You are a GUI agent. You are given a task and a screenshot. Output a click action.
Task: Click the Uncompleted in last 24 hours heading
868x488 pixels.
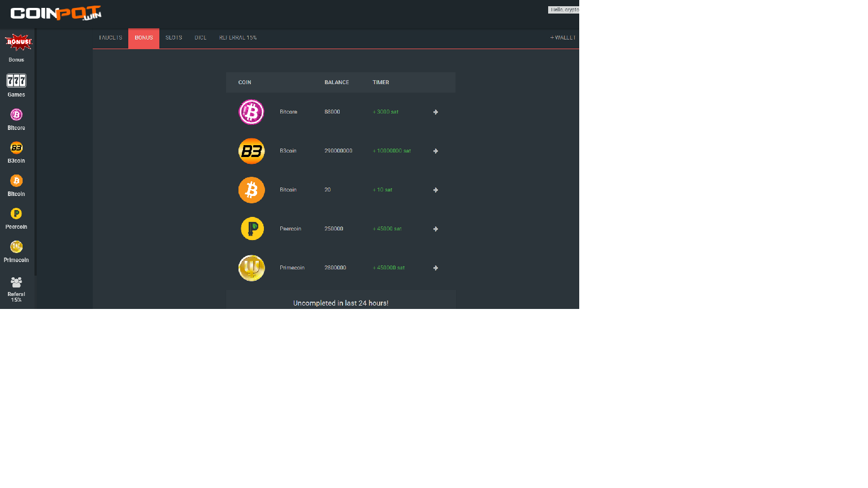point(341,303)
